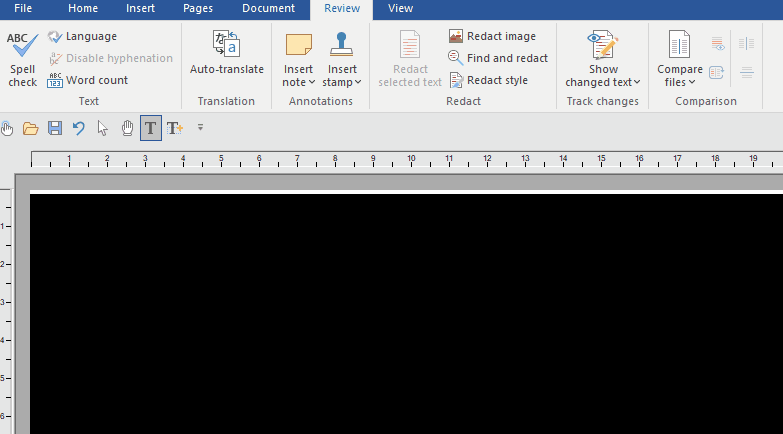Click the horizontal ruler above the page

click(x=400, y=159)
